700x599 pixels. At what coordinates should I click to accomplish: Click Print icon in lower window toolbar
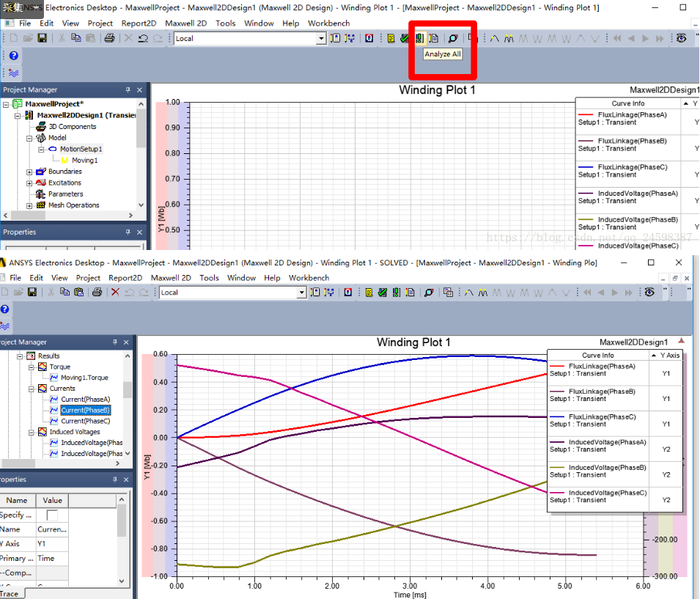tap(97, 292)
